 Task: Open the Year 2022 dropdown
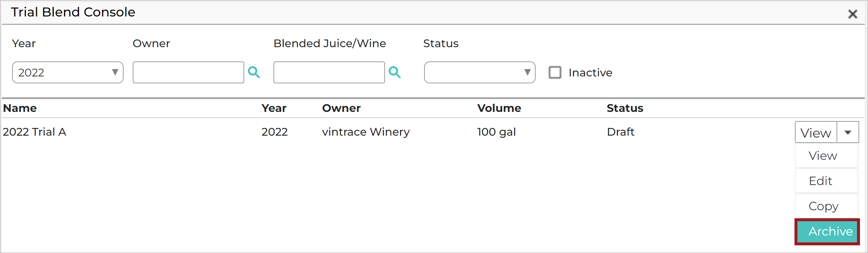(68, 72)
